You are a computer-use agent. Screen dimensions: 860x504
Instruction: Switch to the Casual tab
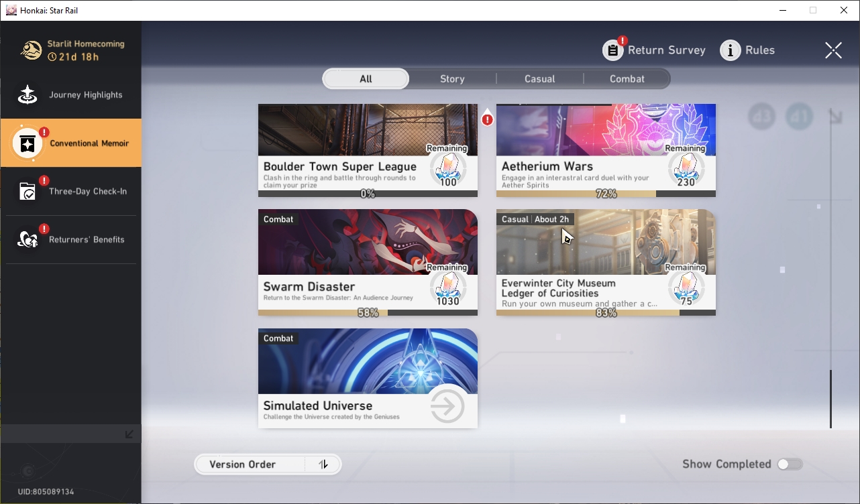pos(539,79)
